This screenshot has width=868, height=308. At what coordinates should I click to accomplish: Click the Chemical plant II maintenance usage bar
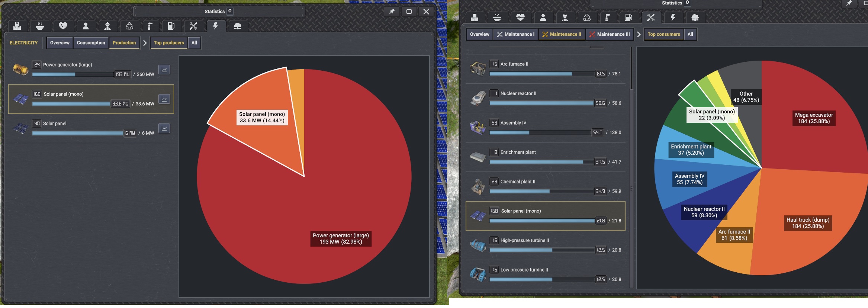click(541, 191)
